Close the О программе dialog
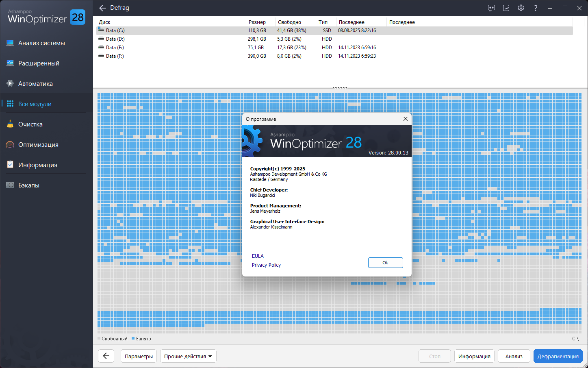This screenshot has height=368, width=588. (405, 119)
